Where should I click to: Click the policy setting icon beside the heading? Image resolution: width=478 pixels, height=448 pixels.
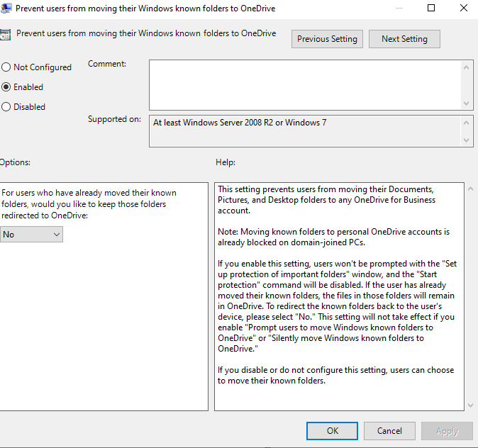(x=5, y=35)
